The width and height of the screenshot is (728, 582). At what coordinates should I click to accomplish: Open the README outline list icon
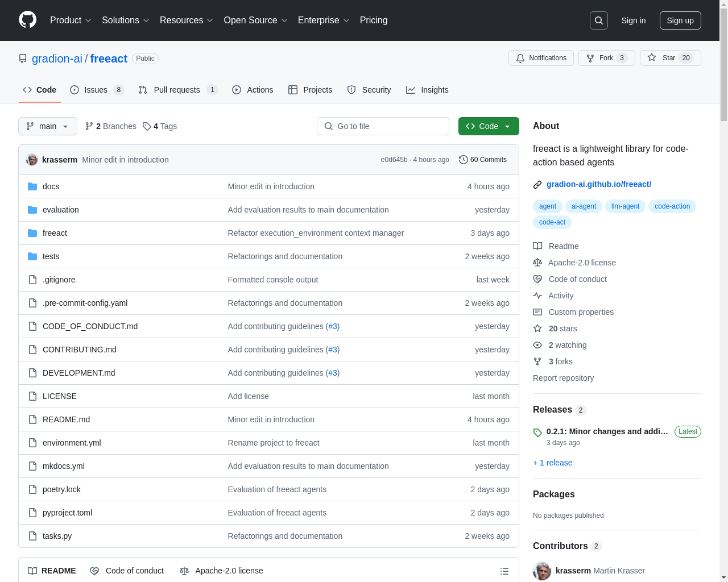504,571
